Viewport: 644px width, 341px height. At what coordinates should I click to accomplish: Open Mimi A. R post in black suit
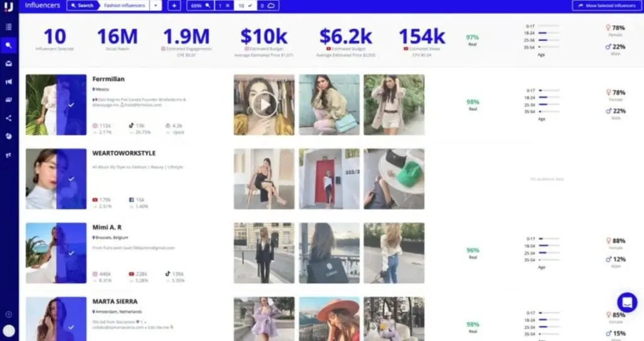[264, 253]
